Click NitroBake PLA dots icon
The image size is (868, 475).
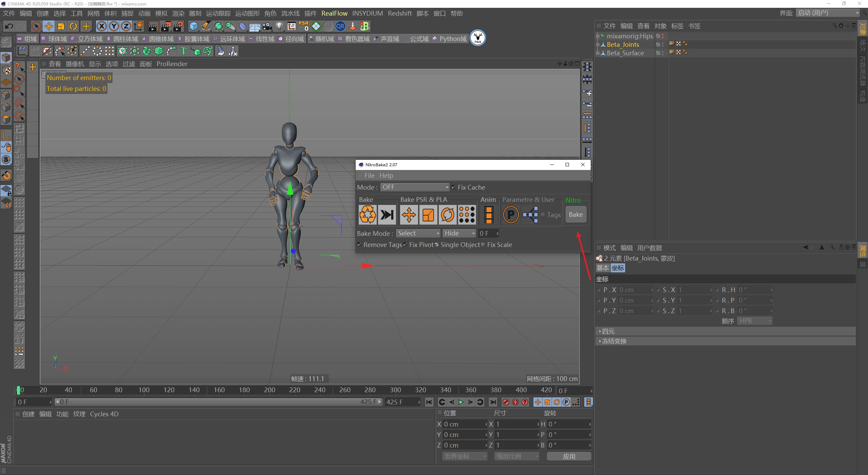click(467, 215)
